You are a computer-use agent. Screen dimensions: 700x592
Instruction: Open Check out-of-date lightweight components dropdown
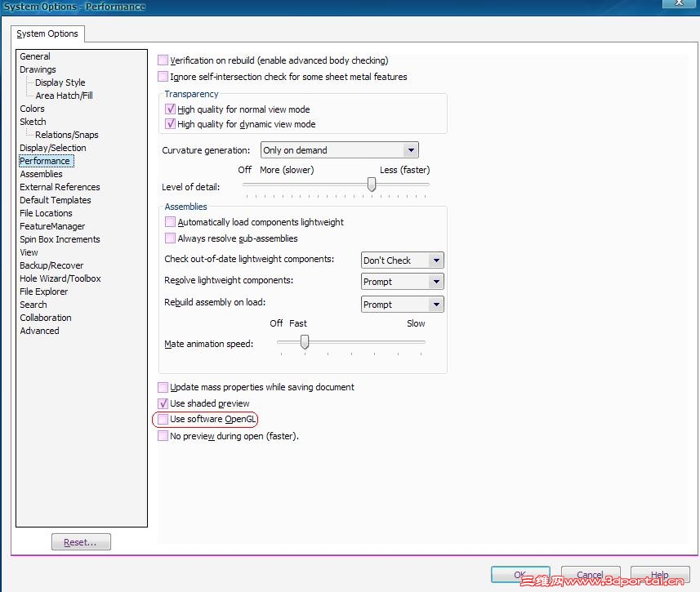(x=402, y=260)
